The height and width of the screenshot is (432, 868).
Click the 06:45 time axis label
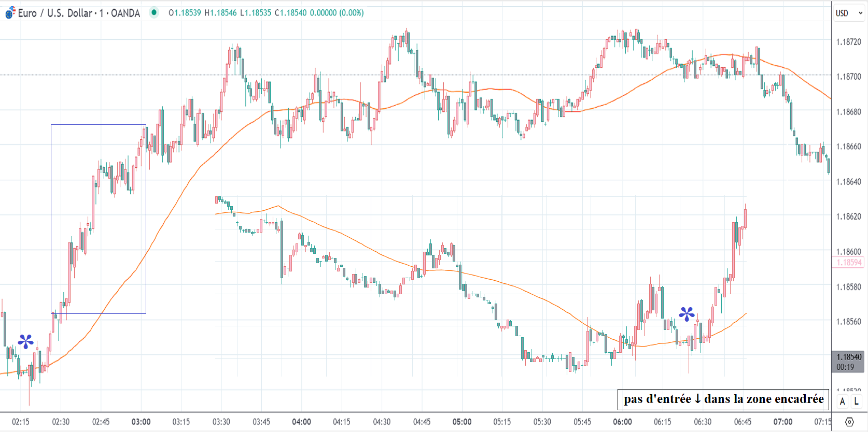coord(743,422)
